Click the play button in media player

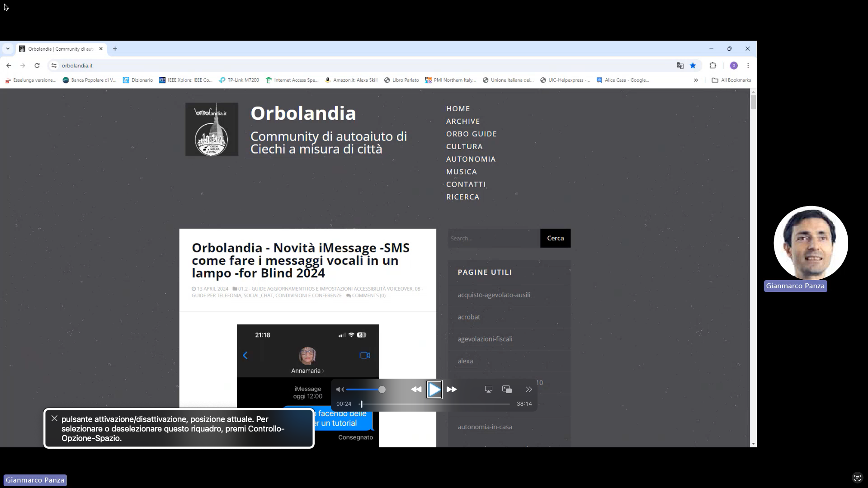coord(434,389)
